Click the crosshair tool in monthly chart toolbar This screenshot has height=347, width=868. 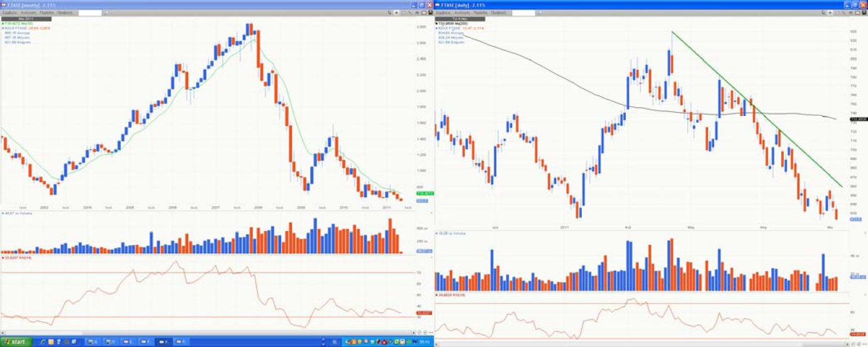coord(396,13)
